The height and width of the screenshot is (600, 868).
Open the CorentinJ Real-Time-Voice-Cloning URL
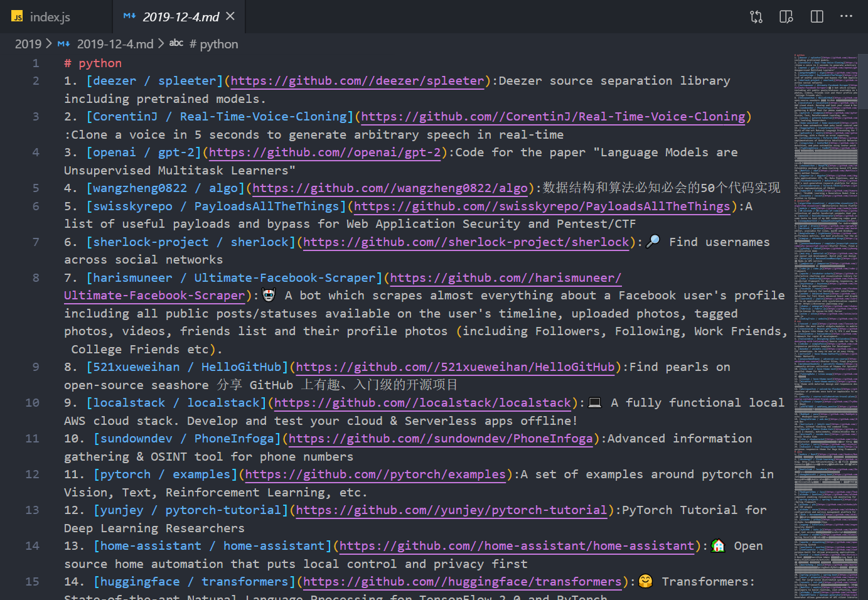(x=553, y=117)
